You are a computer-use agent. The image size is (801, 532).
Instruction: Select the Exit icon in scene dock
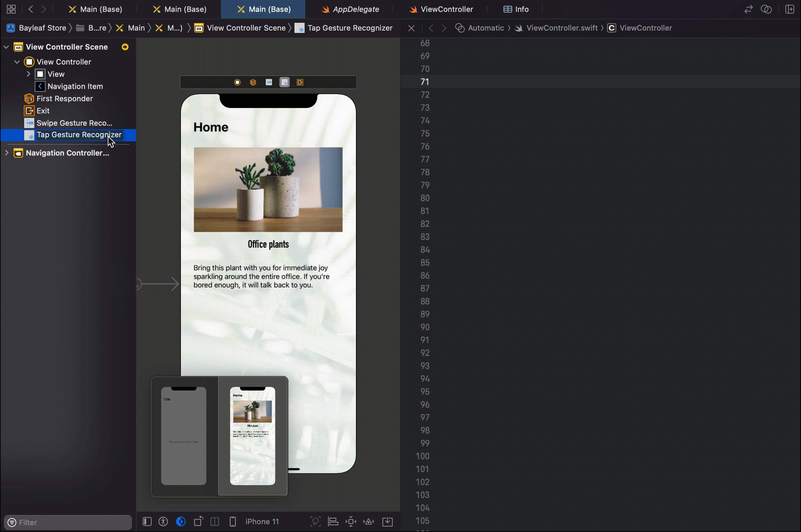(x=300, y=82)
